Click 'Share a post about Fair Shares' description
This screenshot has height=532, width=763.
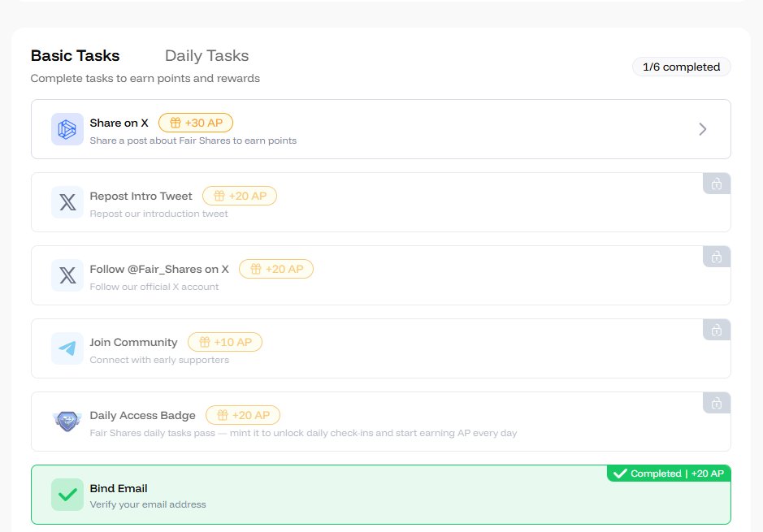[x=193, y=141]
